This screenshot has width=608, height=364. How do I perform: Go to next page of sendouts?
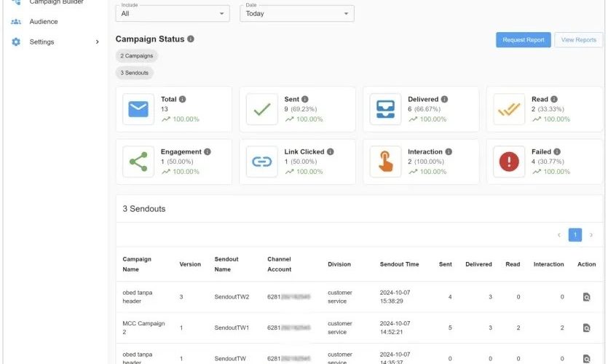(591, 234)
